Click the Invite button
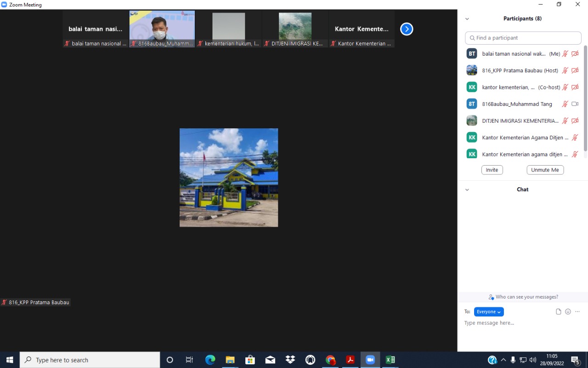The width and height of the screenshot is (588, 368). pos(492,170)
